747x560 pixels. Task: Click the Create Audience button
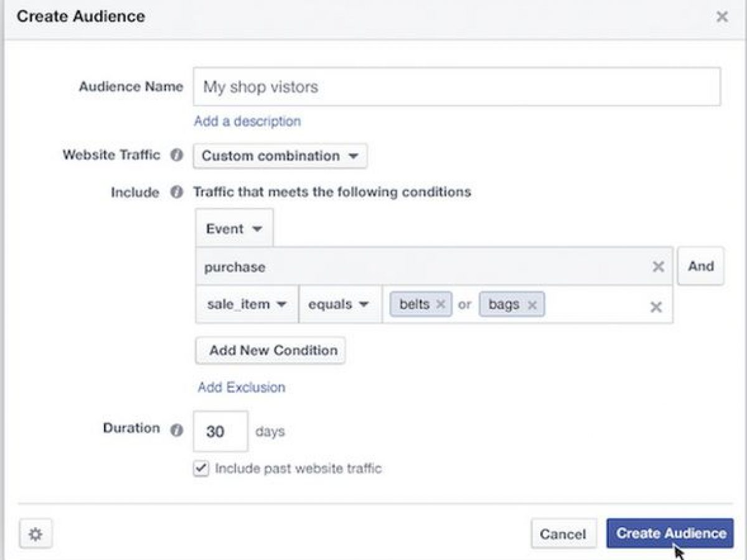[x=670, y=533]
